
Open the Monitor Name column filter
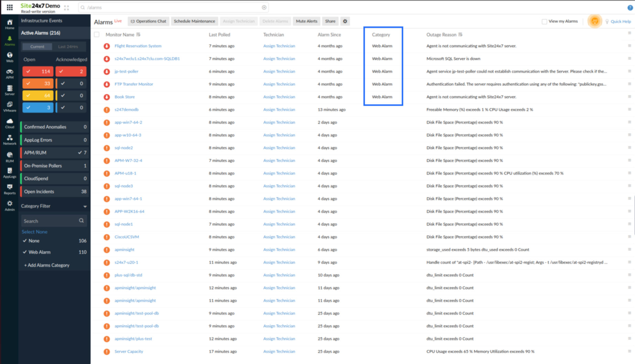138,34
